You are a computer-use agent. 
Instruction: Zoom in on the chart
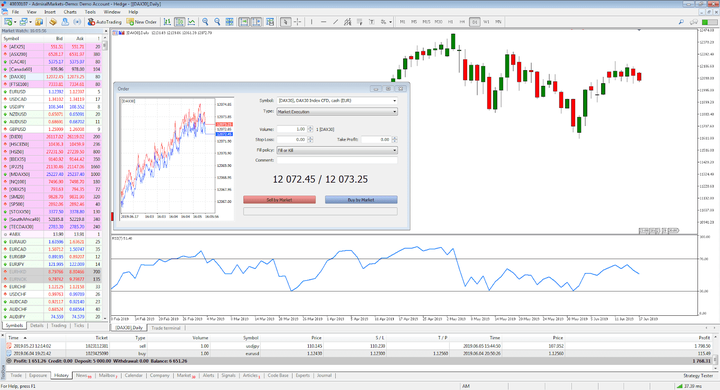pos(205,22)
